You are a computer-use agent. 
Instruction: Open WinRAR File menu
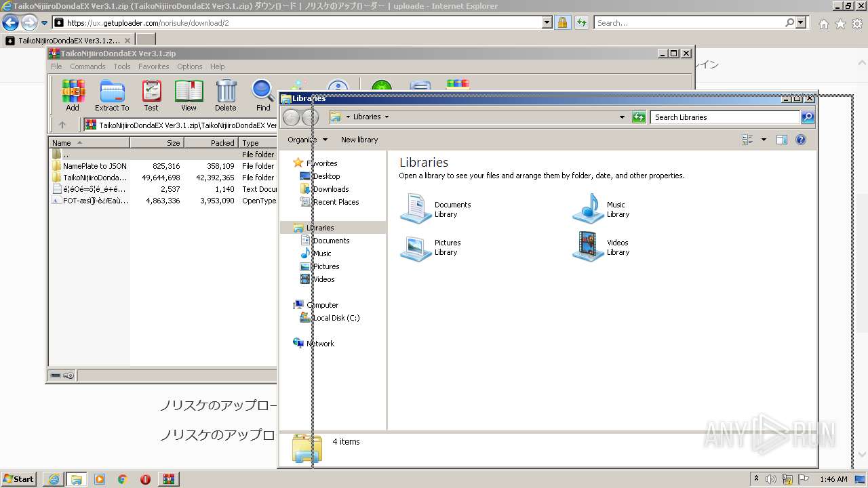coord(56,66)
